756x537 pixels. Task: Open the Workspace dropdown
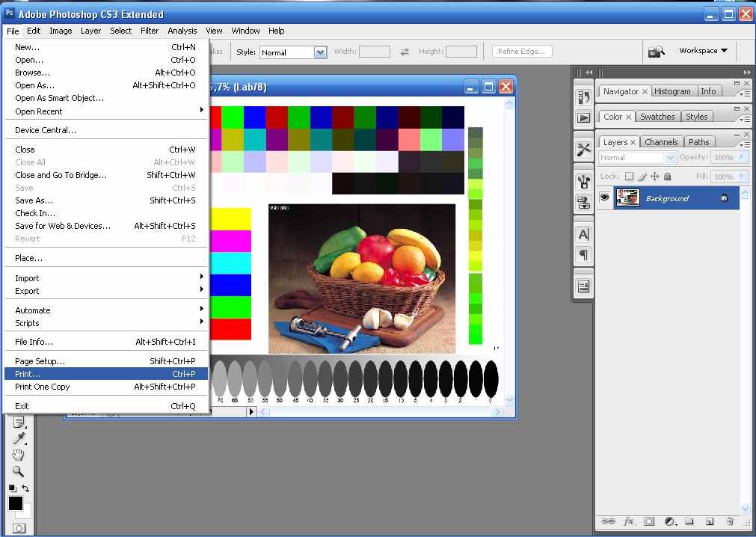coord(703,51)
